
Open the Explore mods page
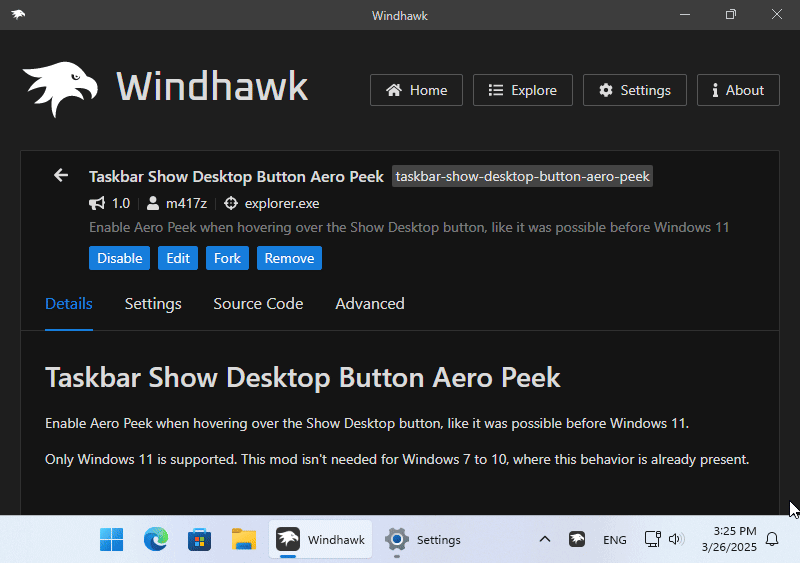coord(522,90)
